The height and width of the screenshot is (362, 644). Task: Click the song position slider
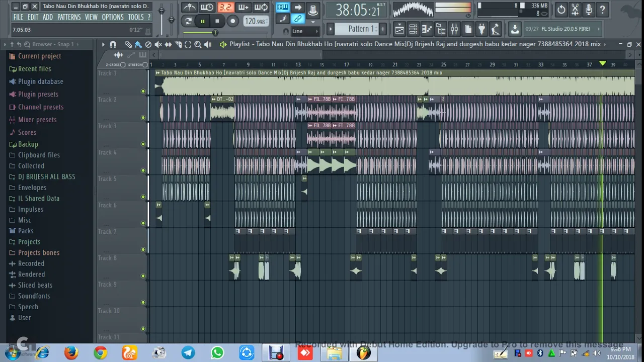(215, 33)
